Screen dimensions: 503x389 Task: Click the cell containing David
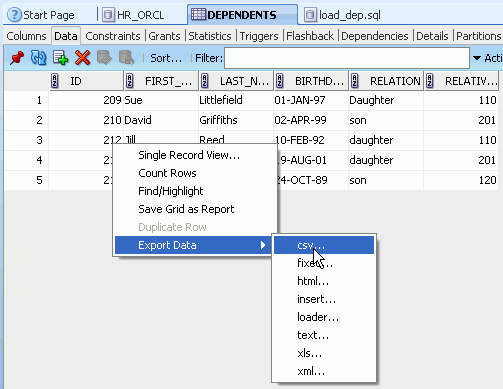pyautogui.click(x=161, y=120)
